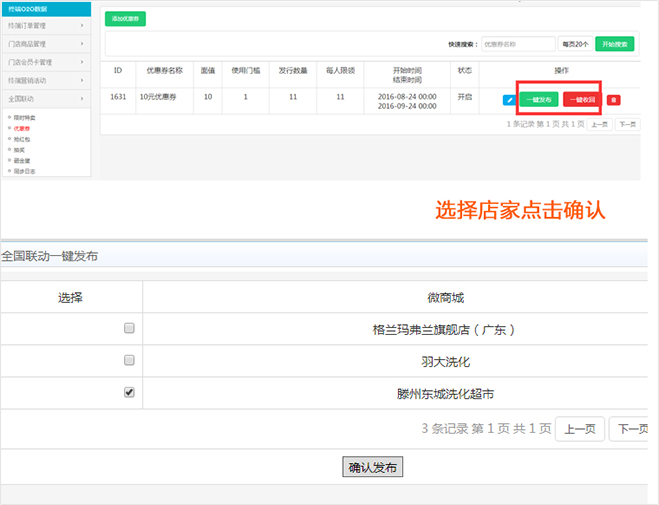Uncheck the 滕州东城洗化超市 checkbox
Viewport: 659px width, 505px height.
tap(129, 393)
